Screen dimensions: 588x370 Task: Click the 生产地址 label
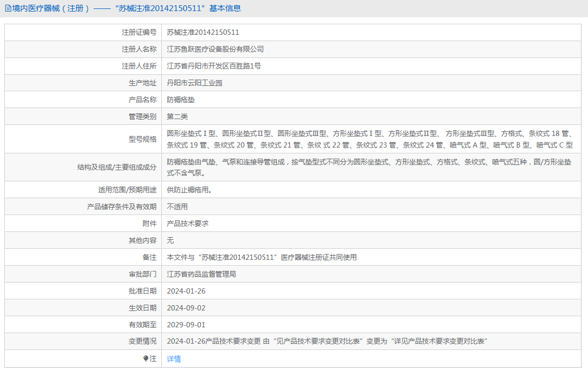(x=142, y=83)
